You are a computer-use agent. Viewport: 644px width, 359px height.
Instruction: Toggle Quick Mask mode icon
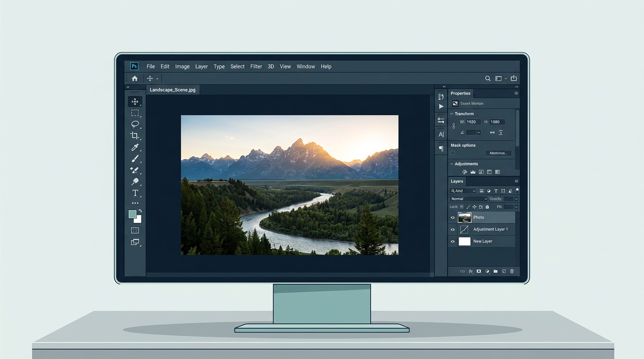135,230
